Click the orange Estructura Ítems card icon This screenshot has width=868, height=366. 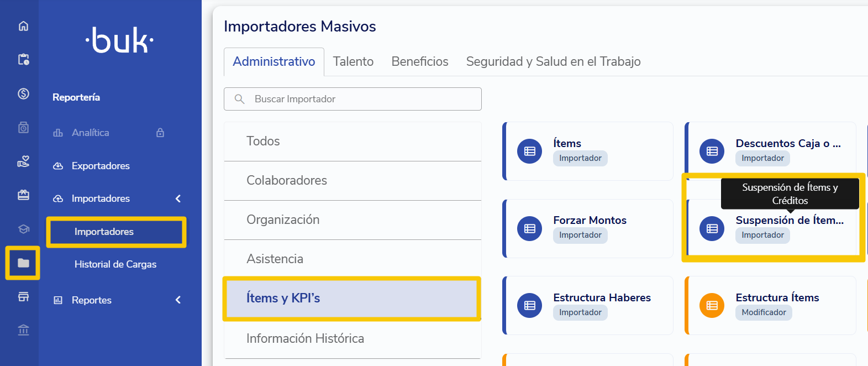click(712, 306)
